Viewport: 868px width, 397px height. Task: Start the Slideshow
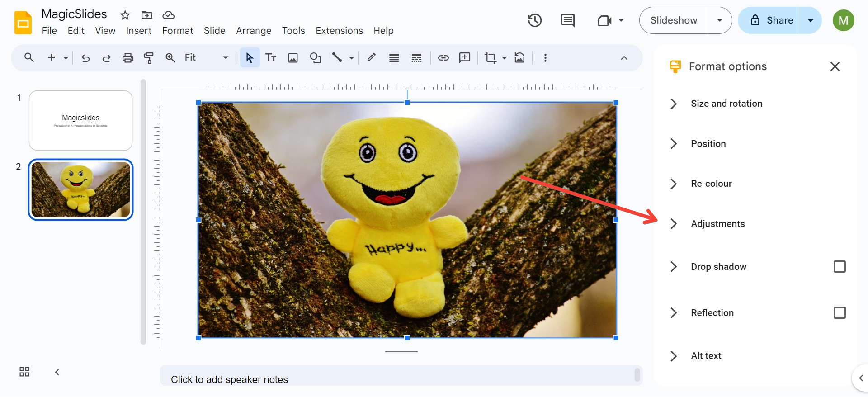[674, 20]
